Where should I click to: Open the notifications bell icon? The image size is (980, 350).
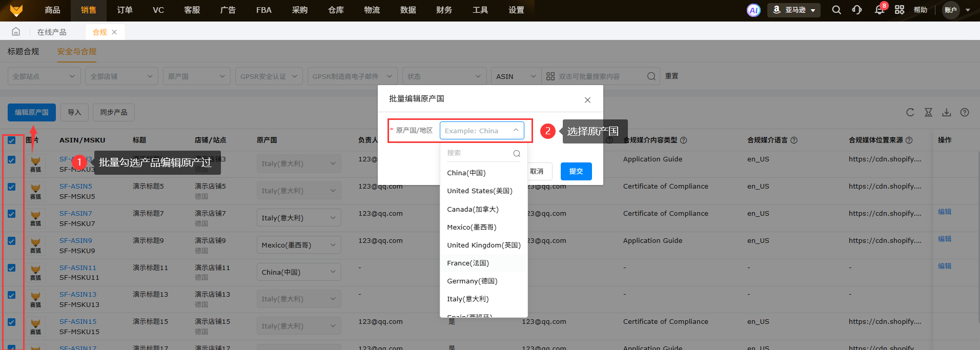point(880,10)
